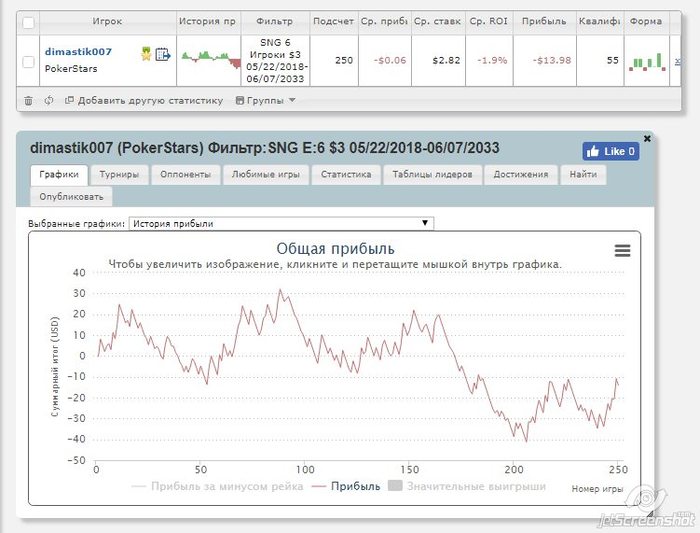Screen dimensions: 700x533
Task: Switch to the Графики tab
Action: tap(59, 175)
